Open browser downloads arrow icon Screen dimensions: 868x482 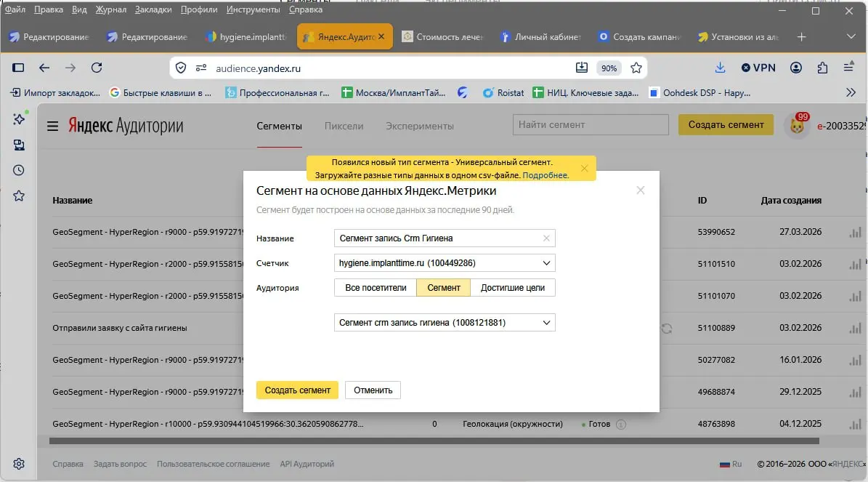(x=720, y=68)
